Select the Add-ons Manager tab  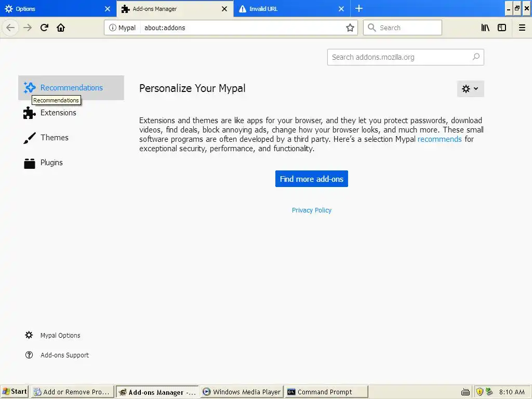click(175, 8)
